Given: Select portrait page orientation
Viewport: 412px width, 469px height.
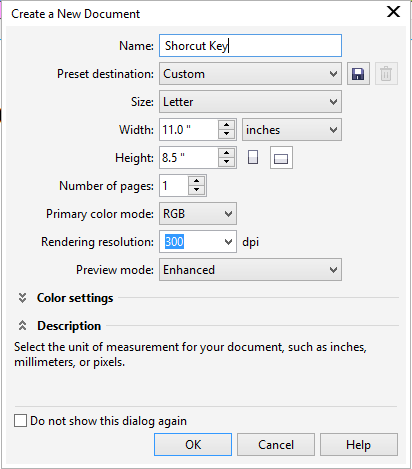Looking at the screenshot, I should 253,157.
